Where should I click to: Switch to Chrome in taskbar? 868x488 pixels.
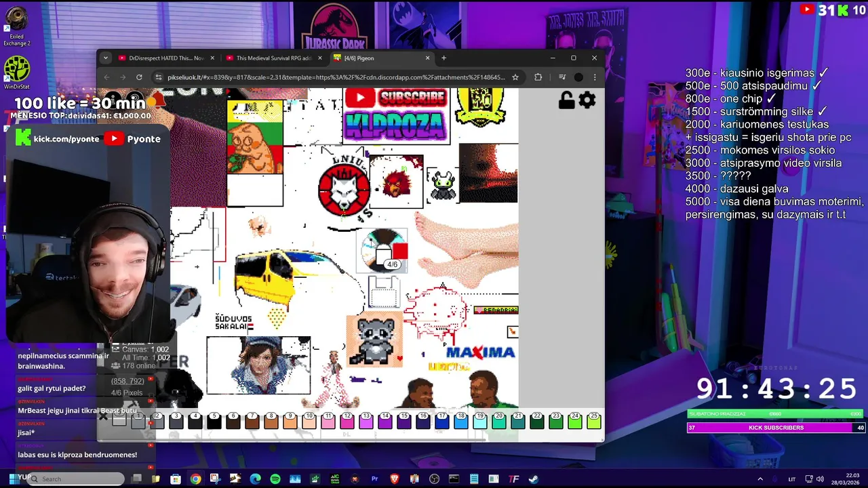[195, 479]
